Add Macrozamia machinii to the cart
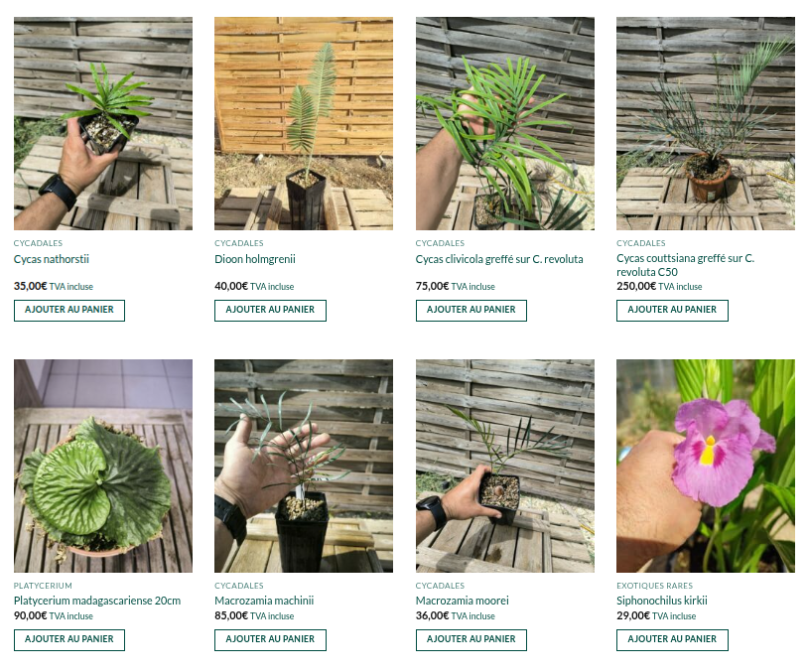807x672 pixels. [x=270, y=639]
